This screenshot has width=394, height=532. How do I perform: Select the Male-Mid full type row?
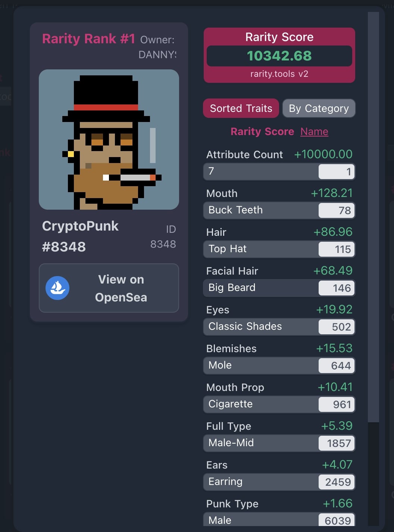[x=279, y=443]
